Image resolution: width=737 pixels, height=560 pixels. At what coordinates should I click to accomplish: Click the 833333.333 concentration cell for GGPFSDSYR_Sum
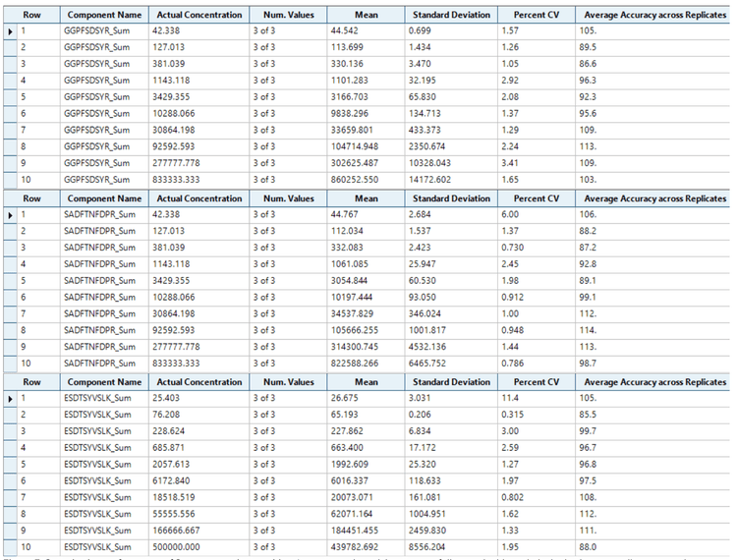[x=198, y=180]
